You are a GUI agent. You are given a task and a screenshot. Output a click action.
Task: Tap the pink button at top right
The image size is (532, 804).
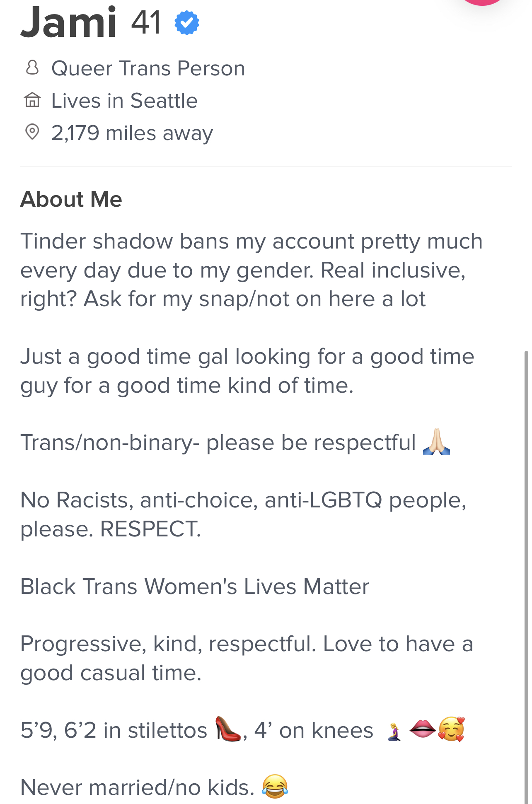pos(483,2)
